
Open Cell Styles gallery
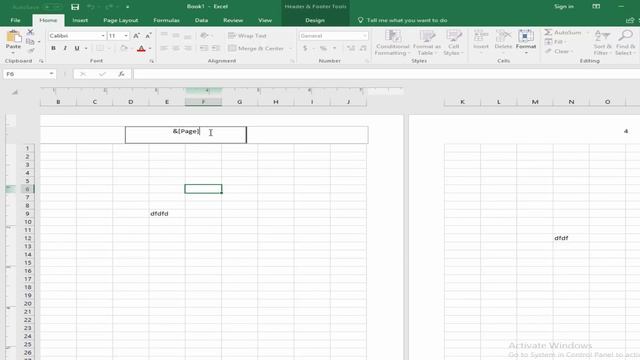(x=453, y=42)
